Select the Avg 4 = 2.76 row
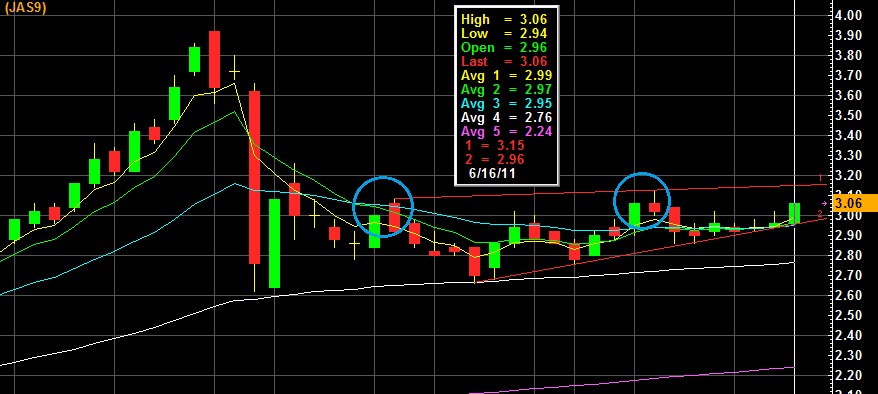This screenshot has width=878, height=394. (506, 118)
